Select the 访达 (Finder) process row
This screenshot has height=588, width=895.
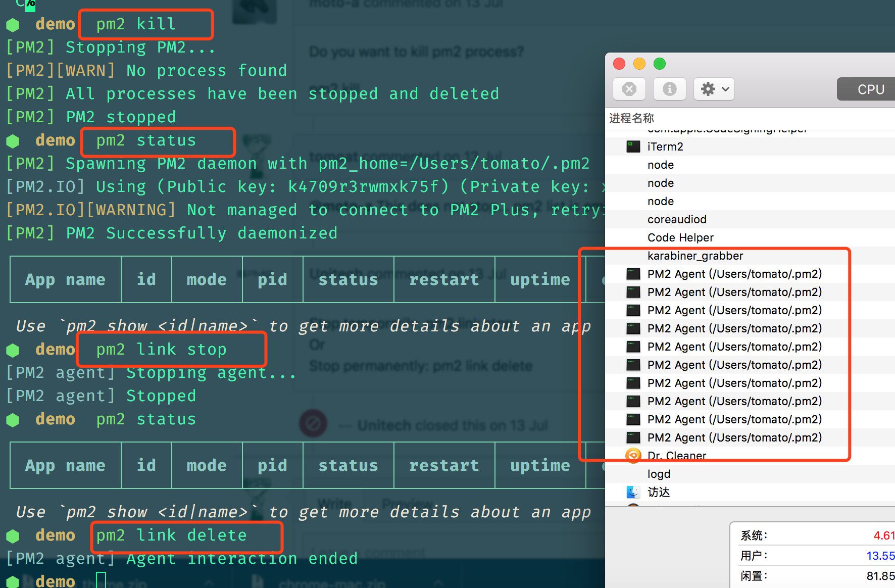(750, 492)
